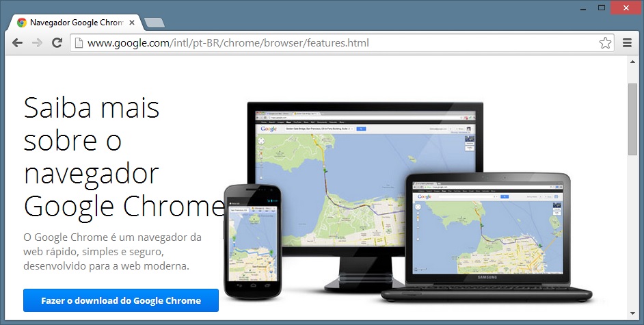Click the forward navigation arrow

(37, 43)
